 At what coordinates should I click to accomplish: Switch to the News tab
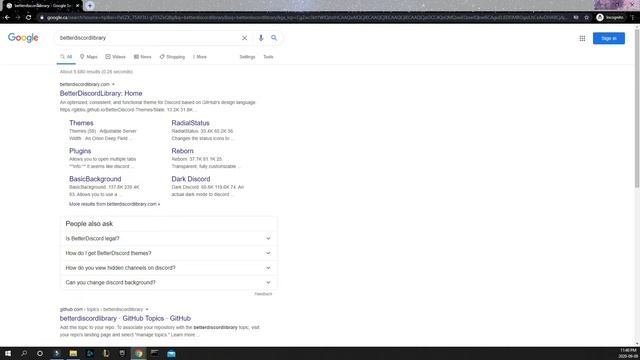[142, 57]
